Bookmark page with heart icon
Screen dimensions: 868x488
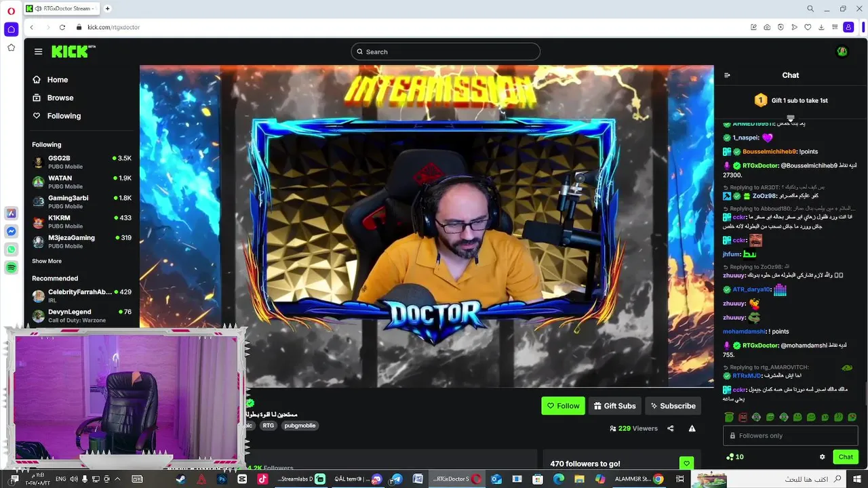(808, 27)
